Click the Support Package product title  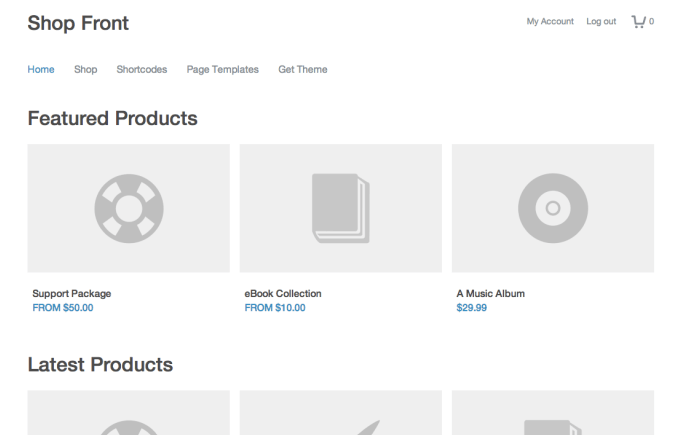pyautogui.click(x=72, y=294)
